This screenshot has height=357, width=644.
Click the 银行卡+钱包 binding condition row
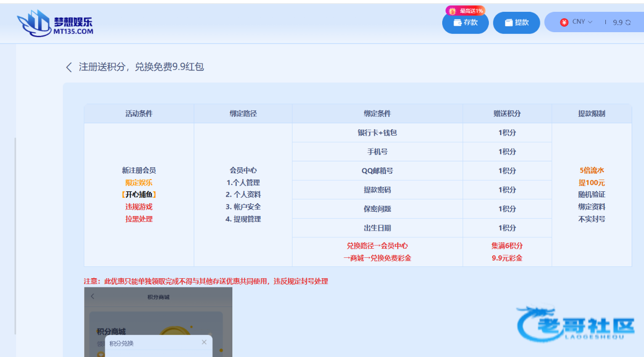pyautogui.click(x=377, y=132)
